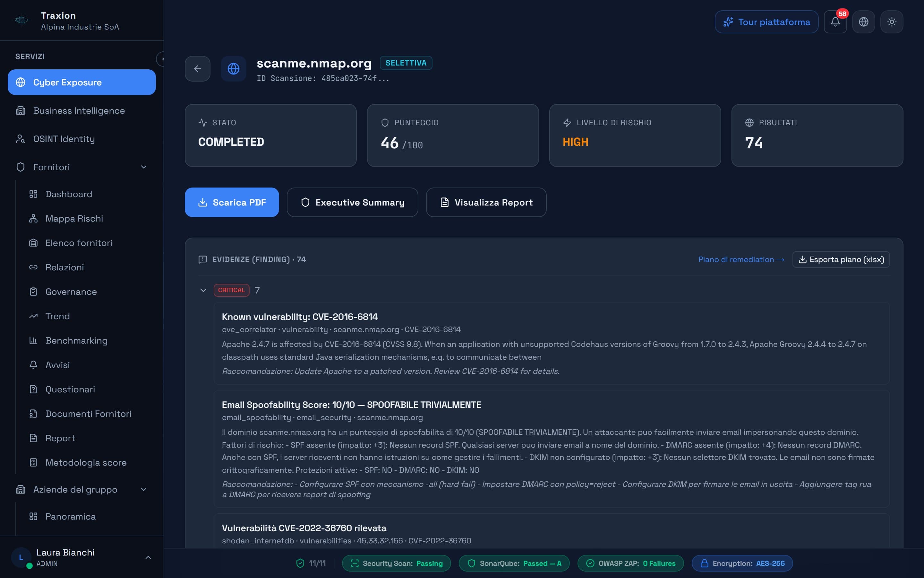Click the COMPLETED status value
Viewport: 924px width, 578px height.
231,142
